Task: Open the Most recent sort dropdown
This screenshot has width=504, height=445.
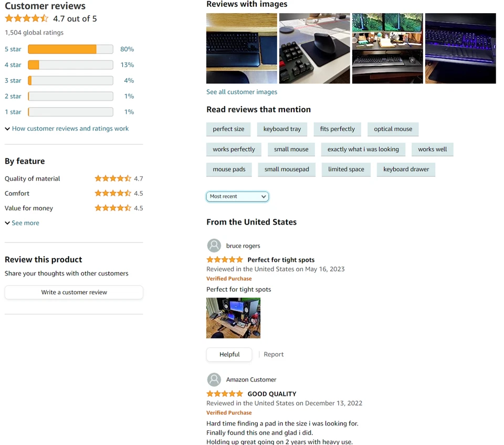Action: click(237, 196)
